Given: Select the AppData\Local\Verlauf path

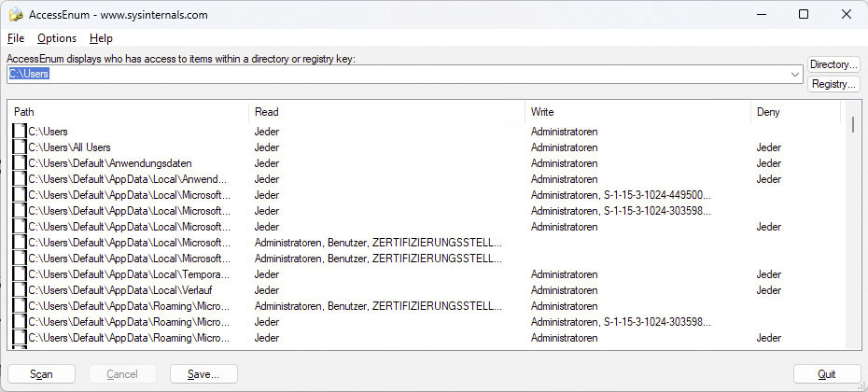Looking at the screenshot, I should click(120, 290).
